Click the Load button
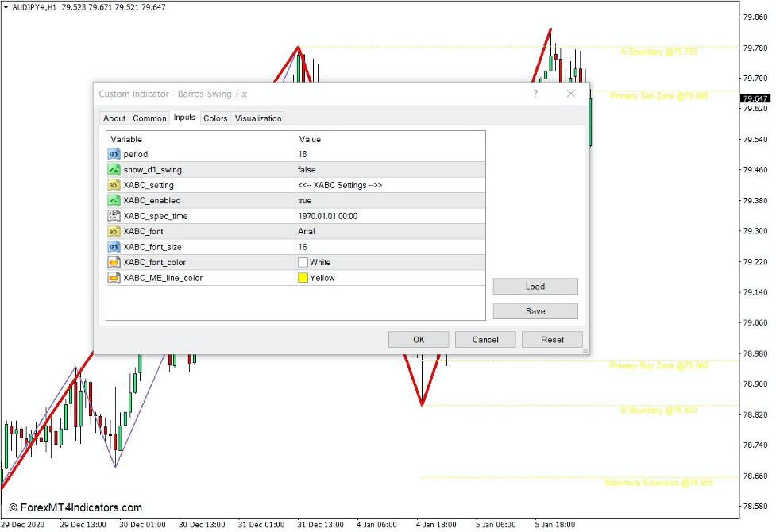The image size is (776, 532). coord(535,287)
